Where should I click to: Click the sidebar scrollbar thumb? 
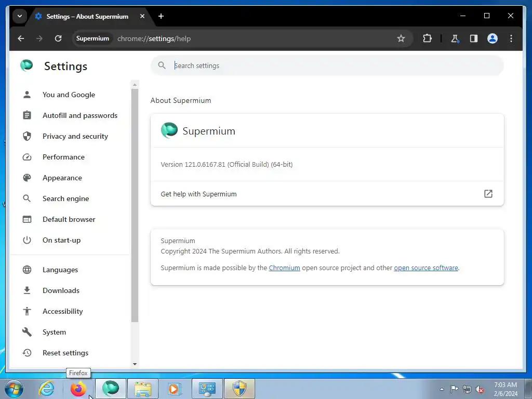135,205
